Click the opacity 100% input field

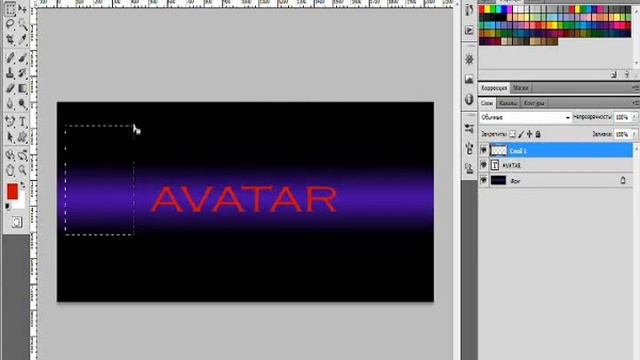click(x=622, y=118)
